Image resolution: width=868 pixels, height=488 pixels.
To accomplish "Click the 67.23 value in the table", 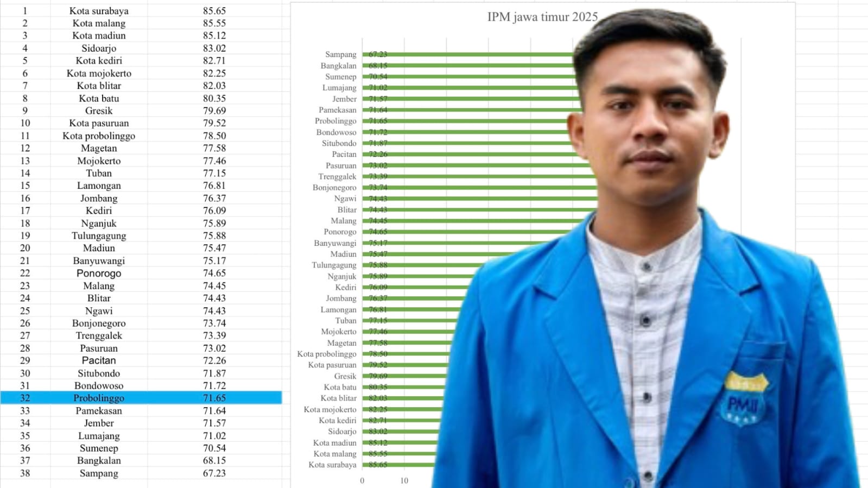I will (x=214, y=473).
